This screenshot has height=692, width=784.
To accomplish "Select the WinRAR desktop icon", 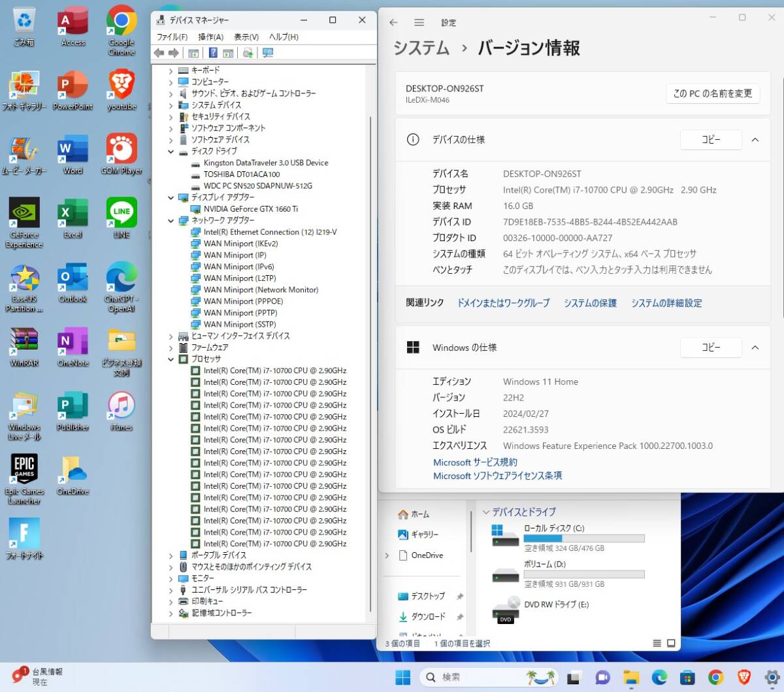I will point(24,347).
